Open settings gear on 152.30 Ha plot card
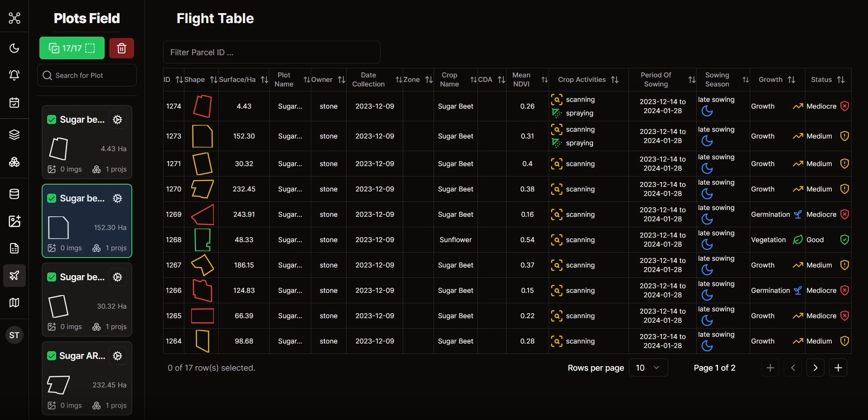Screen dimensions: 868x420 (117, 198)
